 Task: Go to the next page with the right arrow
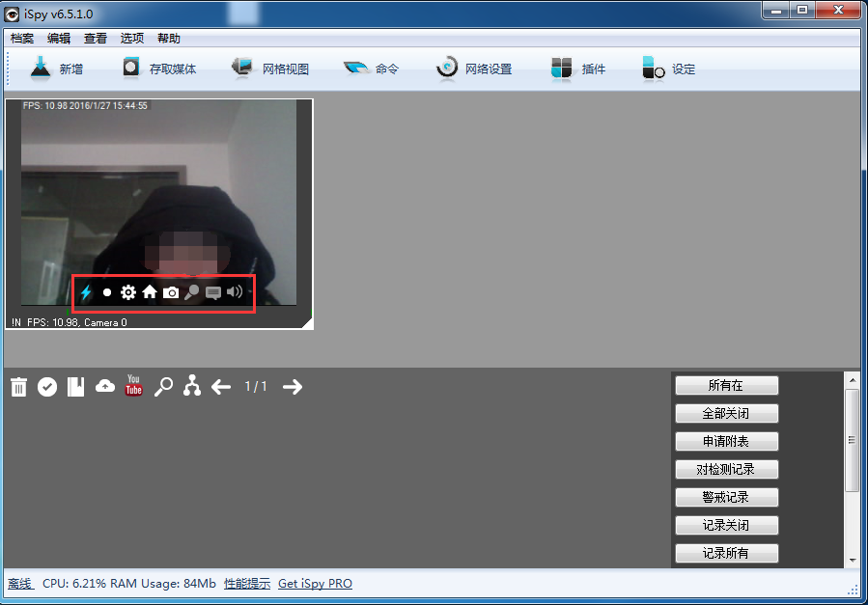click(293, 387)
